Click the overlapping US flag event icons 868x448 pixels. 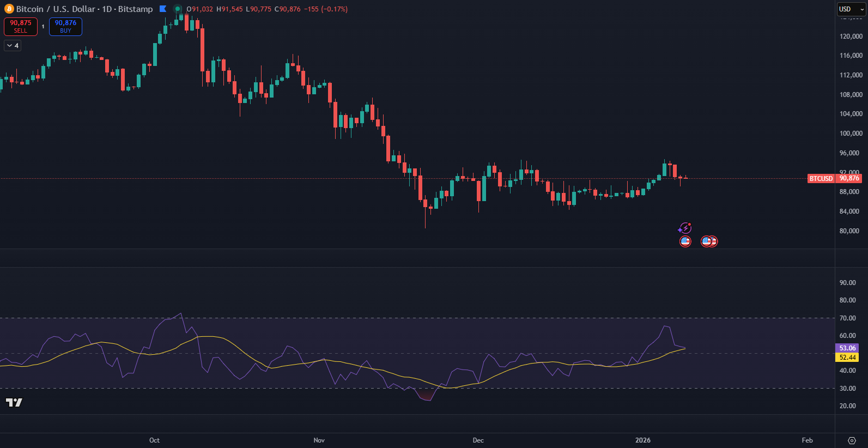click(709, 241)
